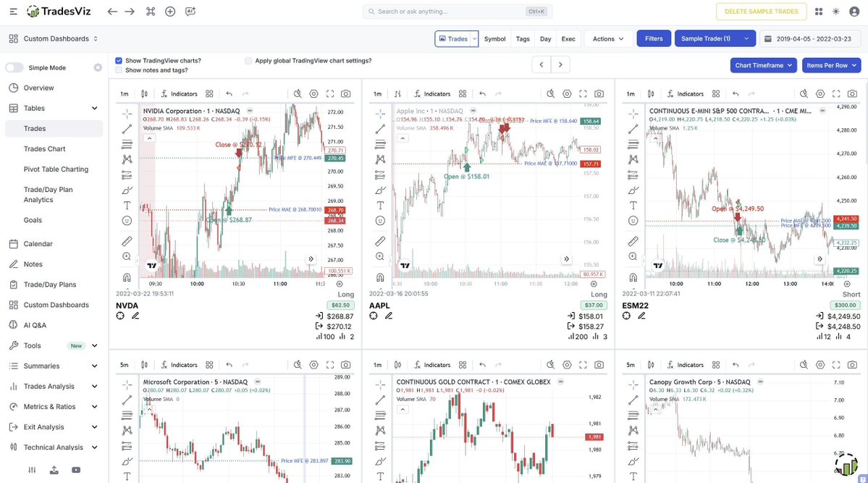Image resolution: width=868 pixels, height=483 pixels.
Task: Change candle style on NVDA chart
Action: click(x=145, y=93)
